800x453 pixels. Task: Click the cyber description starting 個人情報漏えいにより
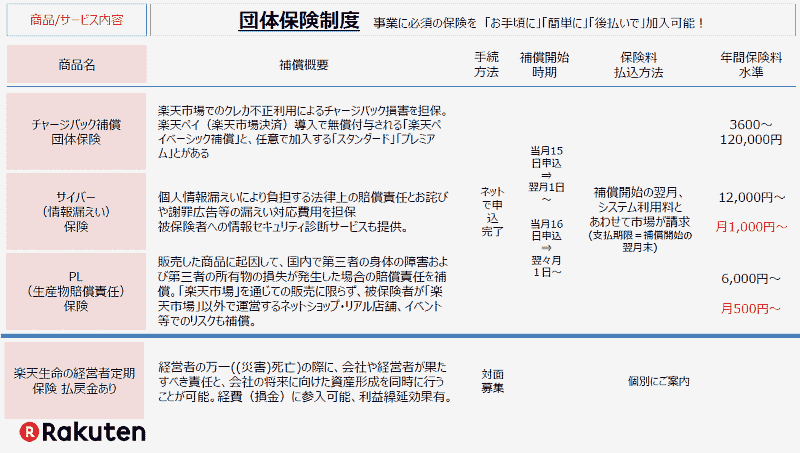303,212
